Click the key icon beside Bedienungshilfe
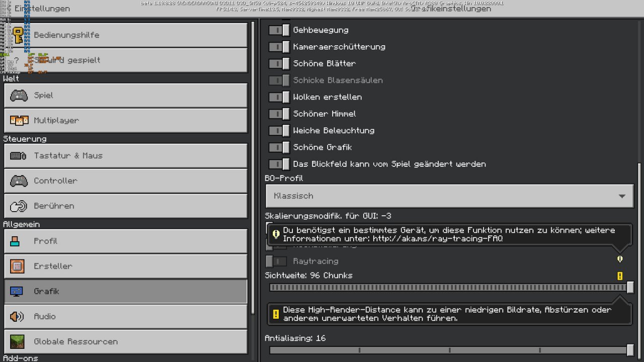The height and width of the screenshot is (362, 644). point(19,35)
